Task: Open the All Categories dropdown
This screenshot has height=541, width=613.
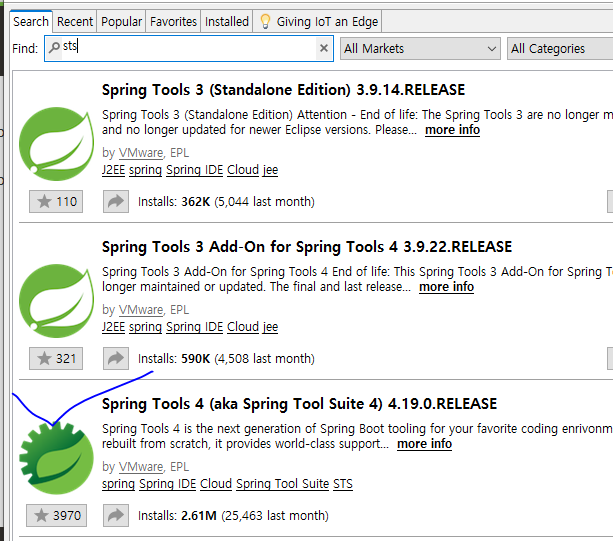Action: (x=560, y=48)
